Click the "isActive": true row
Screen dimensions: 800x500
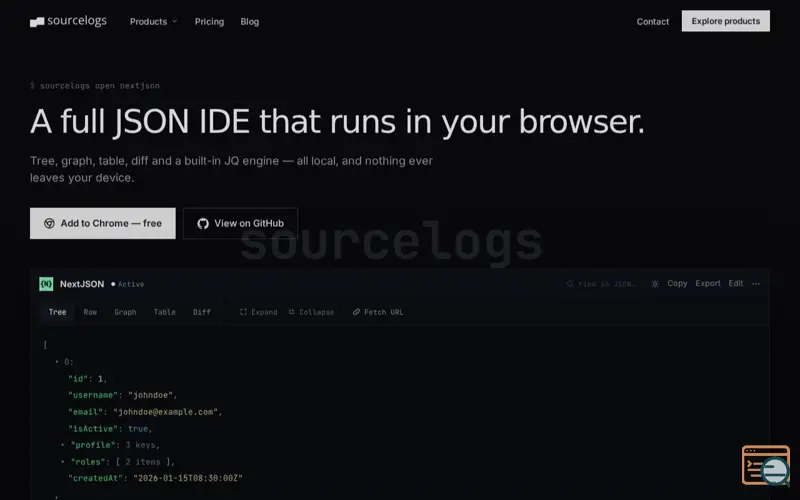(110, 429)
